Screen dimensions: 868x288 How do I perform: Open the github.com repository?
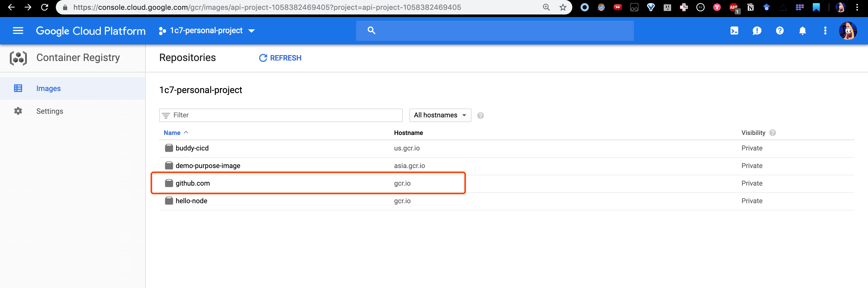(192, 183)
